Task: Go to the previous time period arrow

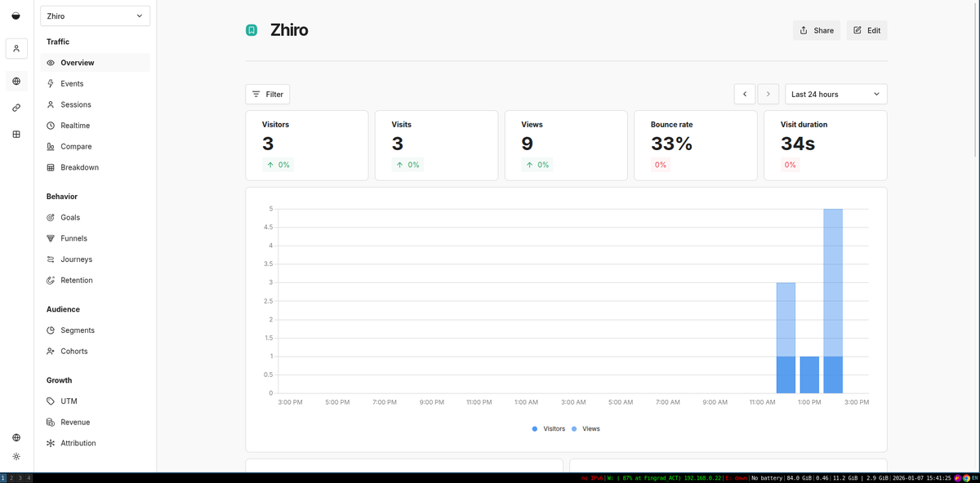Action: [x=745, y=95]
